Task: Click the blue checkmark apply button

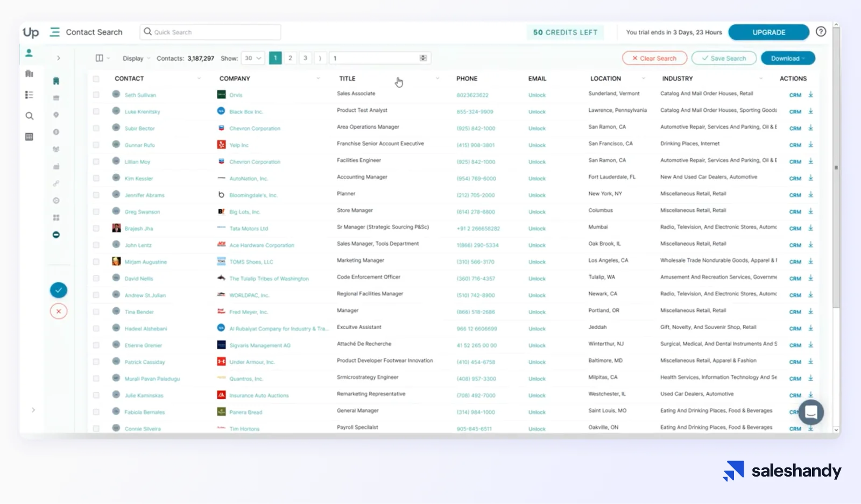Action: click(x=59, y=290)
